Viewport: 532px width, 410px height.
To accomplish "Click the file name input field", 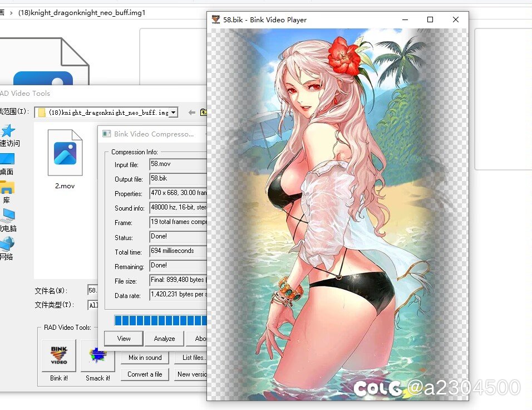I will tap(92, 290).
